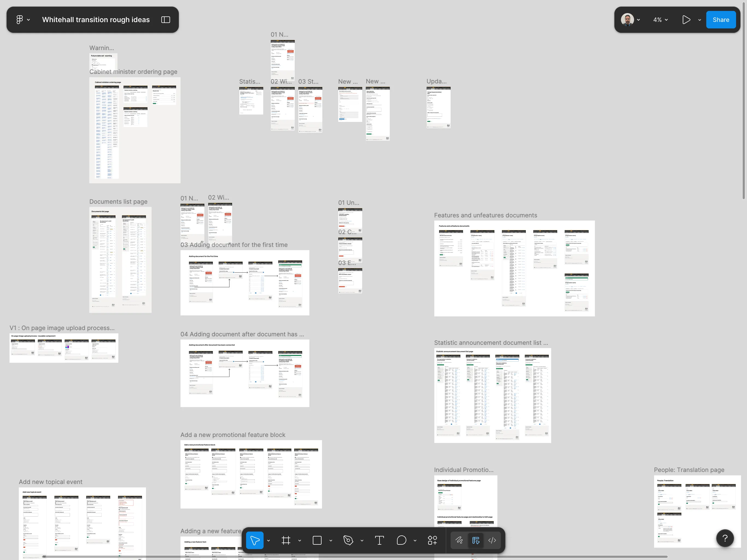Expand the presentation options chevron

tap(699, 20)
